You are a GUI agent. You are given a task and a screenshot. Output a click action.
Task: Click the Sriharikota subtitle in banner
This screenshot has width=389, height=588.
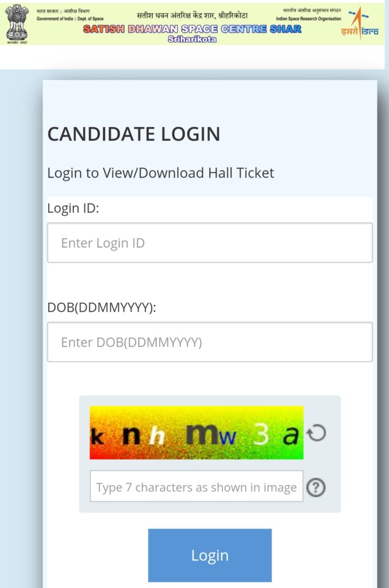tap(192, 39)
